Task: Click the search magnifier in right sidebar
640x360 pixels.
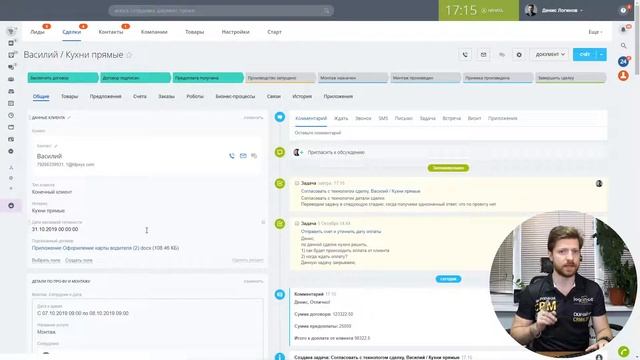Action: [623, 46]
